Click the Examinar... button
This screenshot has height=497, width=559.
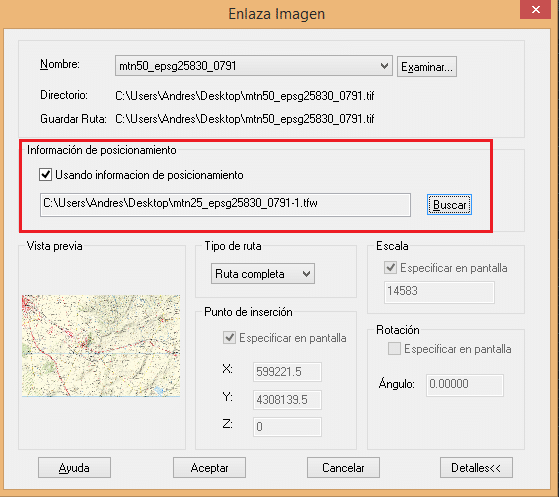tap(427, 67)
